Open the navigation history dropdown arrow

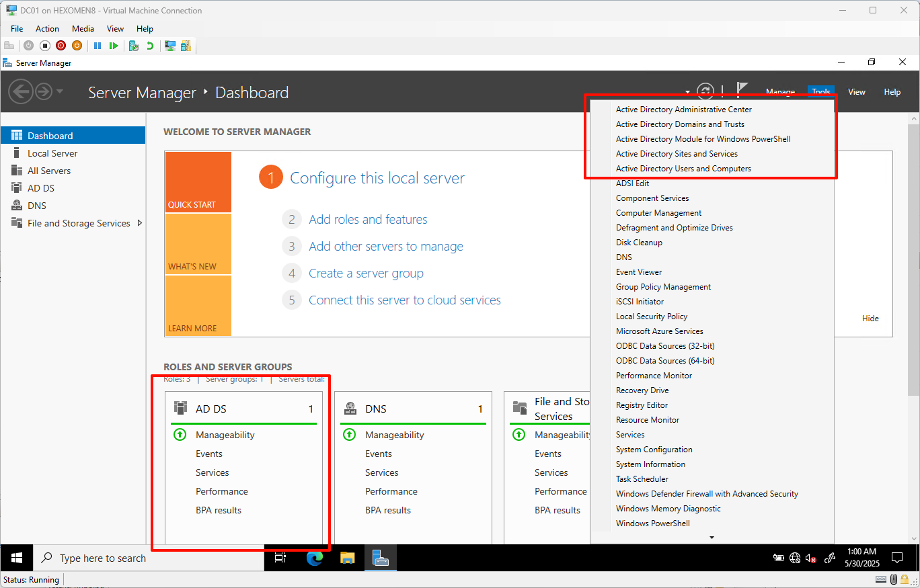60,91
